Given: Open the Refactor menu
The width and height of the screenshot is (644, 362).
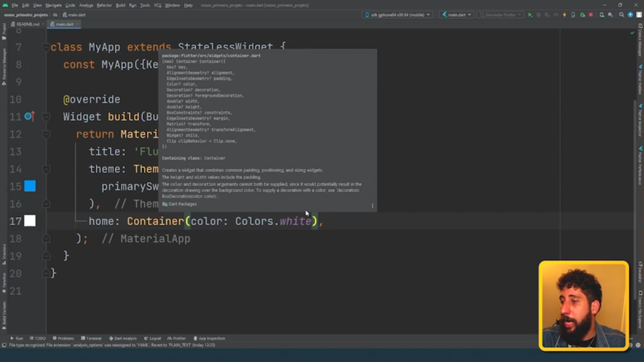Looking at the screenshot, I should [104, 5].
